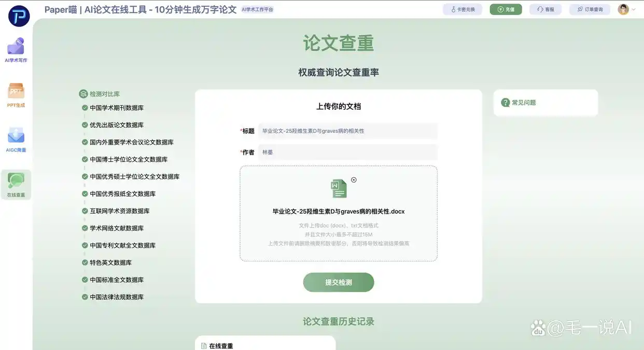Click the 常见问题 question mark icon
The height and width of the screenshot is (350, 644).
(506, 103)
